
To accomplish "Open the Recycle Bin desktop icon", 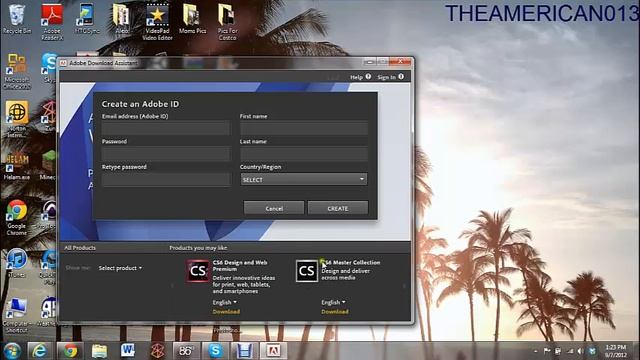I will pos(16,19).
